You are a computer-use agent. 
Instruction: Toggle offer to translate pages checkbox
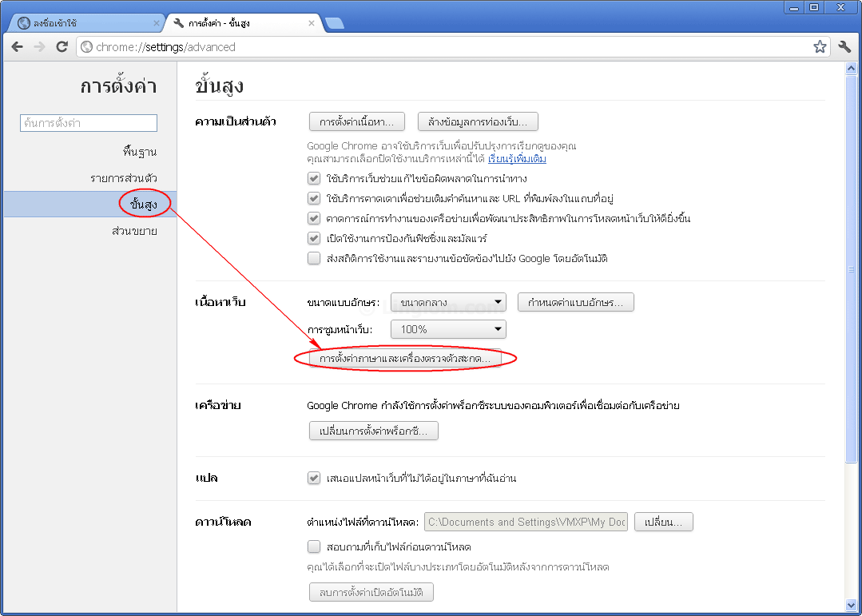point(314,478)
